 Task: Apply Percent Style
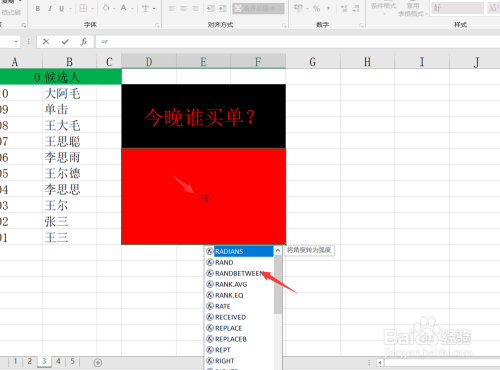point(316,9)
